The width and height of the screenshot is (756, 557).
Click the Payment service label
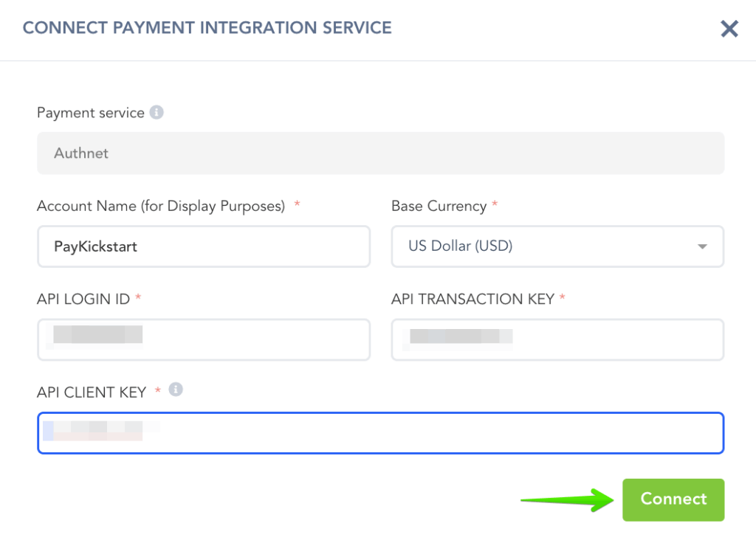click(90, 113)
